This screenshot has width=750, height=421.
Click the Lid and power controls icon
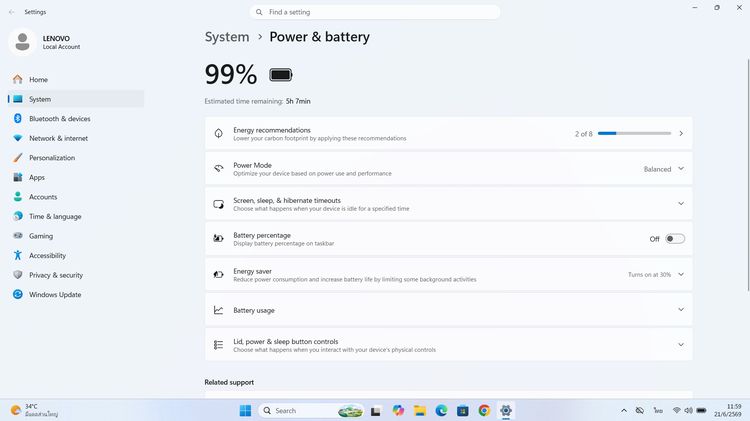point(219,345)
